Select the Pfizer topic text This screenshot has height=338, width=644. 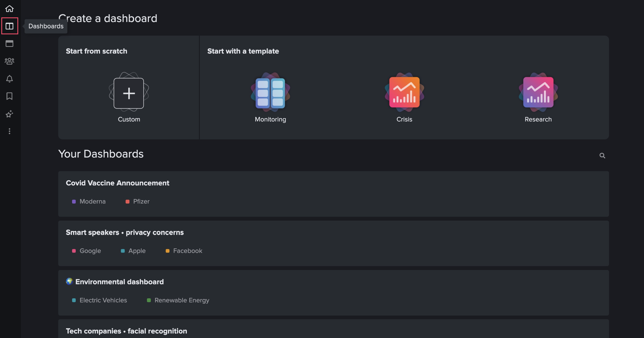[x=141, y=202]
